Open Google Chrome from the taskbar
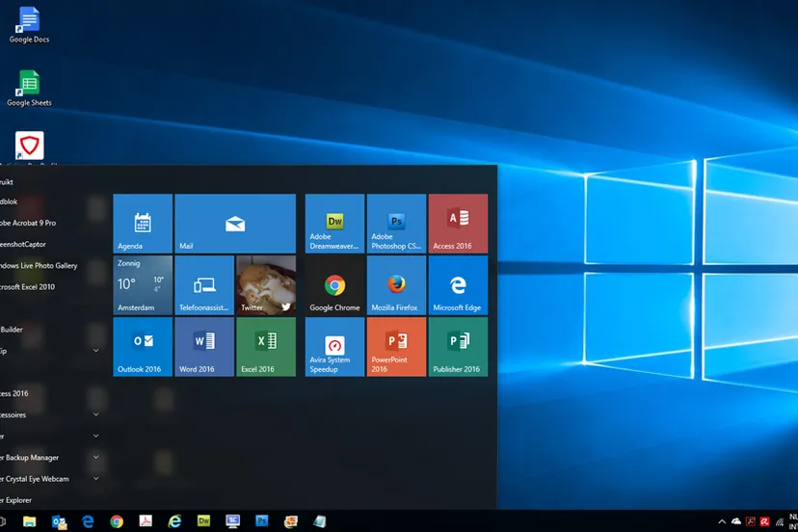798x532 pixels. pos(117,521)
